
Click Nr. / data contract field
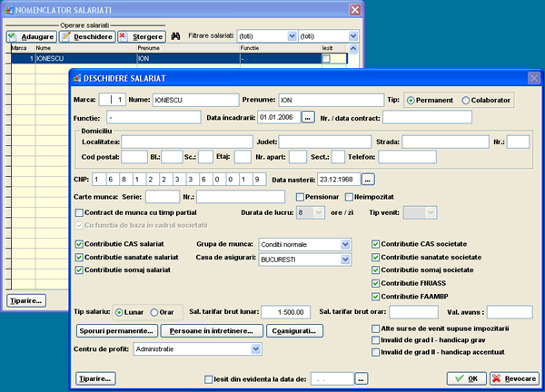click(427, 117)
